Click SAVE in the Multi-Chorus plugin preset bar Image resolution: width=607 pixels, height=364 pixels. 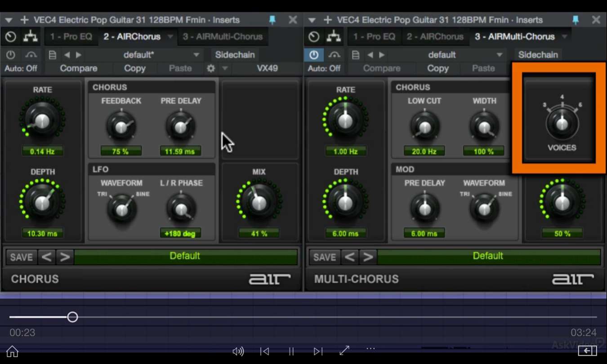324,257
